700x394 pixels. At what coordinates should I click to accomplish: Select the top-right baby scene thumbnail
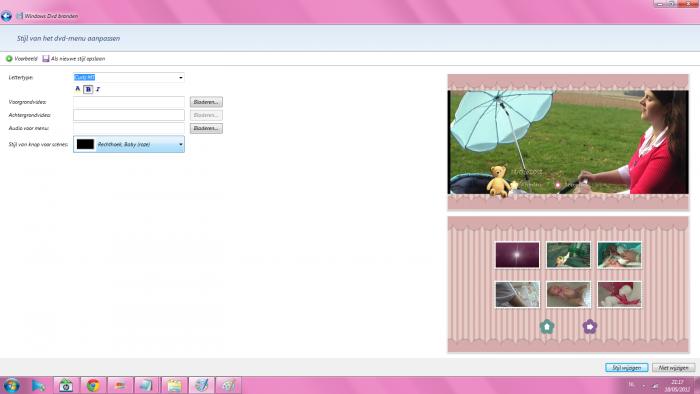(x=619, y=255)
